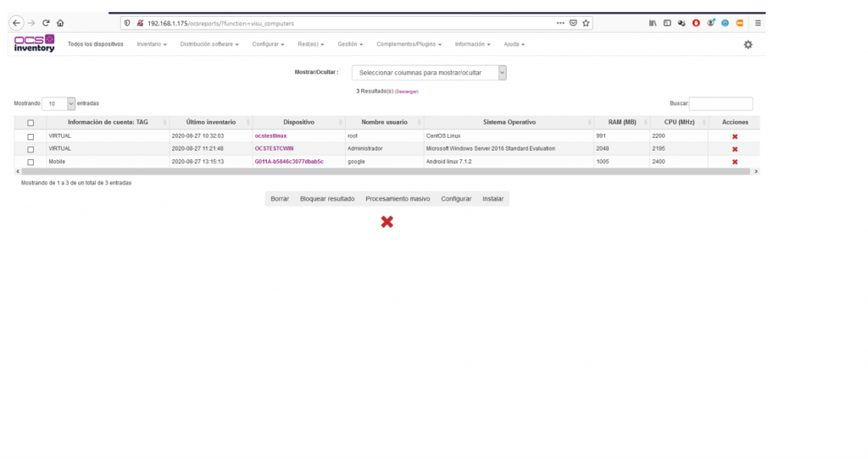Open the browser library icon
This screenshot has height=460, width=868.
pos(653,23)
